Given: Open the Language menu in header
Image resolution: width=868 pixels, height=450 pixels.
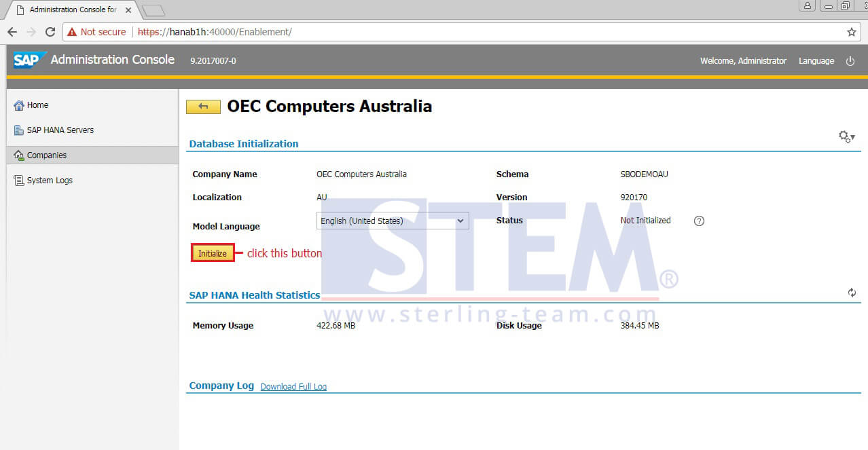Looking at the screenshot, I should pos(816,61).
